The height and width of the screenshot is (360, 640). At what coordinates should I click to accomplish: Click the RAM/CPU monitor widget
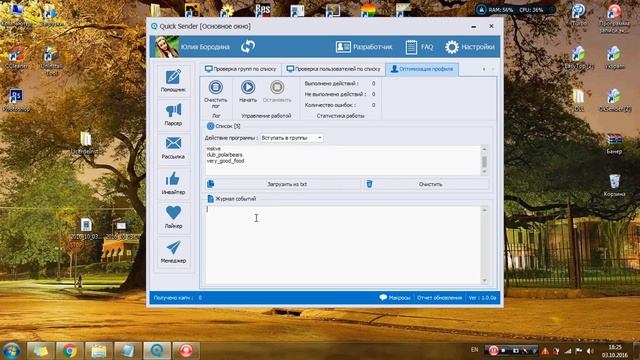coord(516,9)
